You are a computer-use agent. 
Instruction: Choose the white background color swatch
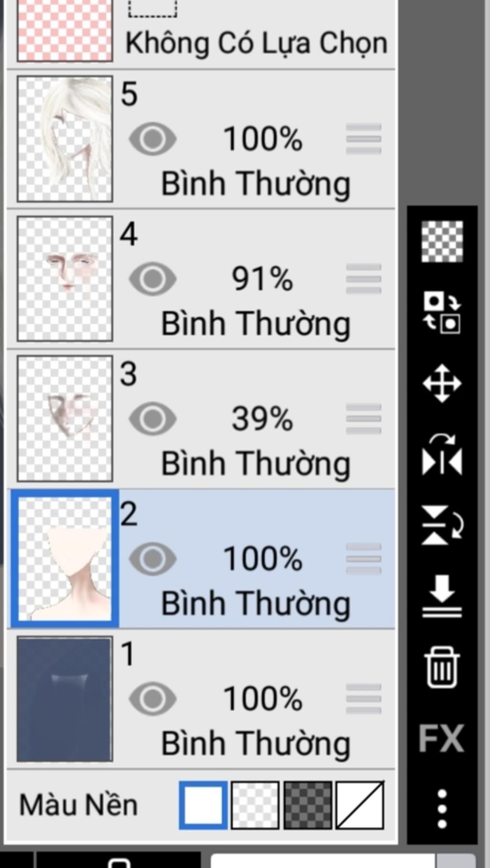pos(203,805)
